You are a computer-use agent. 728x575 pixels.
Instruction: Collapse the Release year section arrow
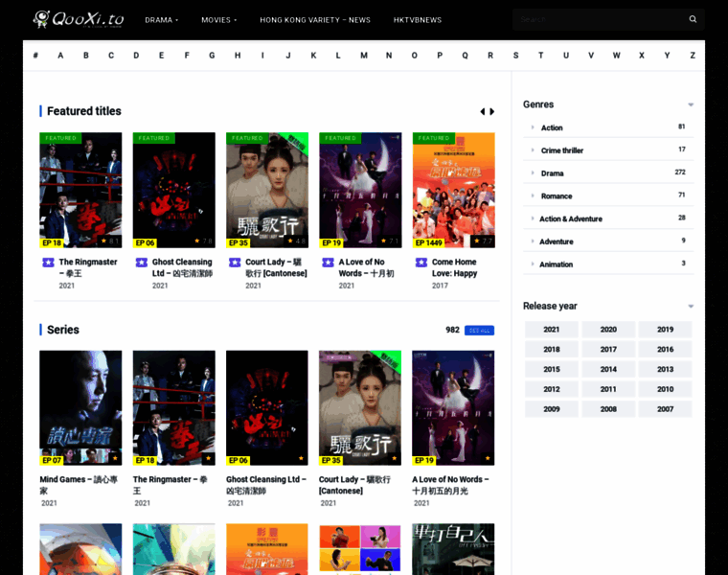pos(691,307)
